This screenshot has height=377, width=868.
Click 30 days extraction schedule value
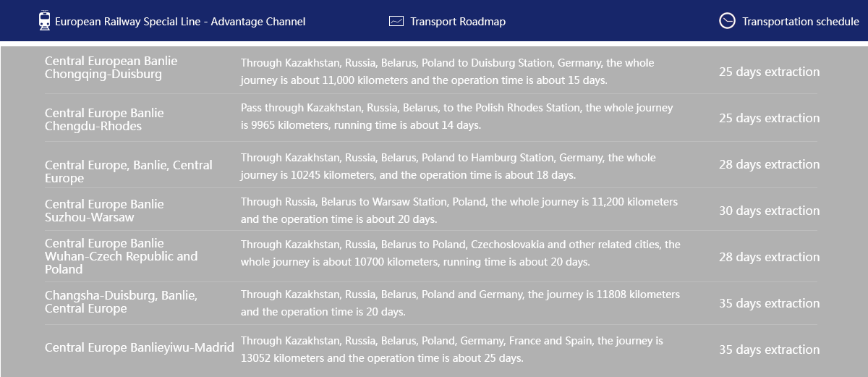pyautogui.click(x=769, y=211)
